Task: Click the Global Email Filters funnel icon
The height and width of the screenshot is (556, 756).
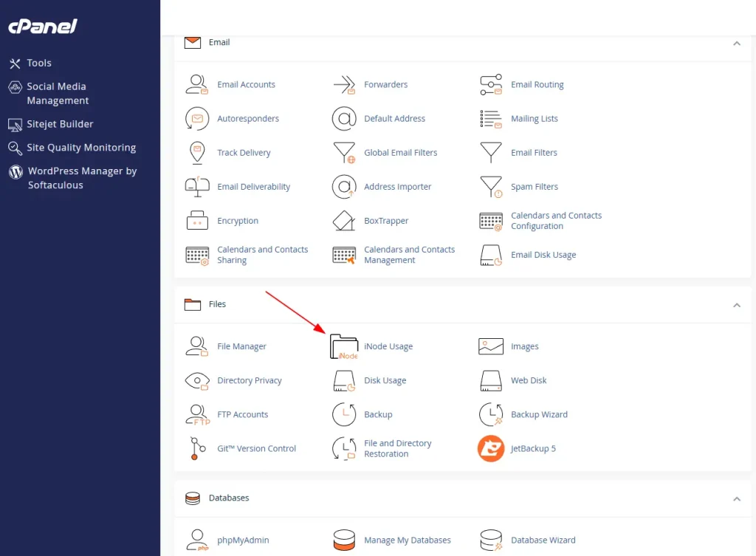Action: coord(344,153)
